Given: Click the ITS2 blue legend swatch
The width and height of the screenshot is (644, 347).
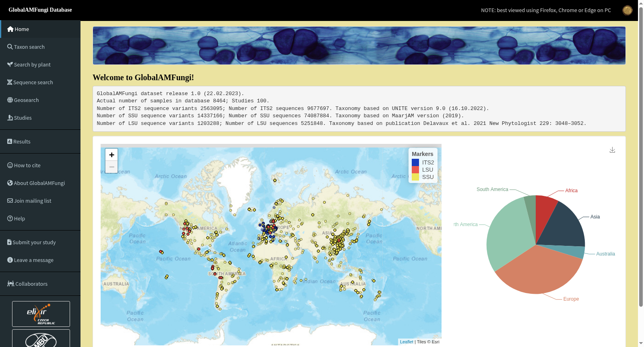Looking at the screenshot, I should coord(415,162).
